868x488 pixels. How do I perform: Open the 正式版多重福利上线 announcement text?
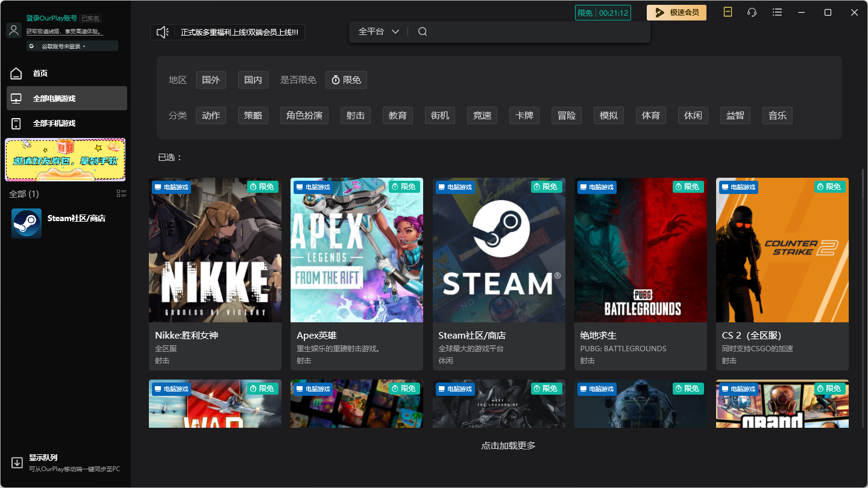(239, 32)
